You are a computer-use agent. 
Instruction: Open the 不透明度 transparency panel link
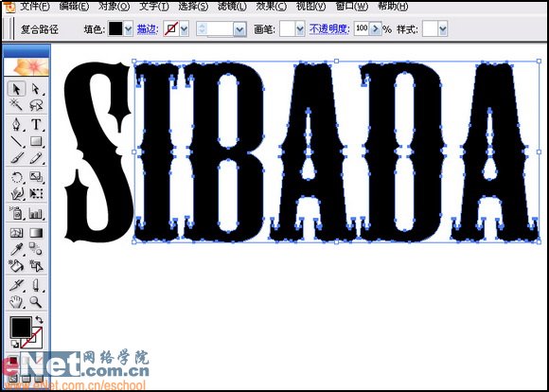pos(329,29)
